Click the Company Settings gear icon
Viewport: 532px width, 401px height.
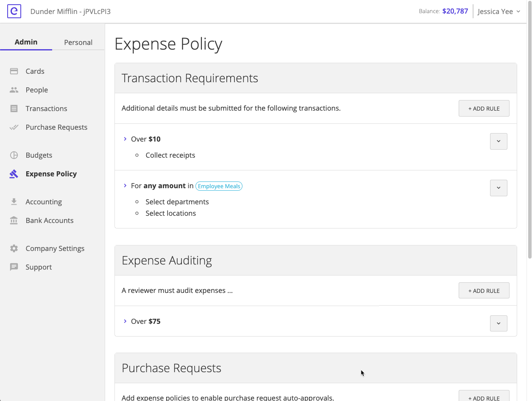14,248
